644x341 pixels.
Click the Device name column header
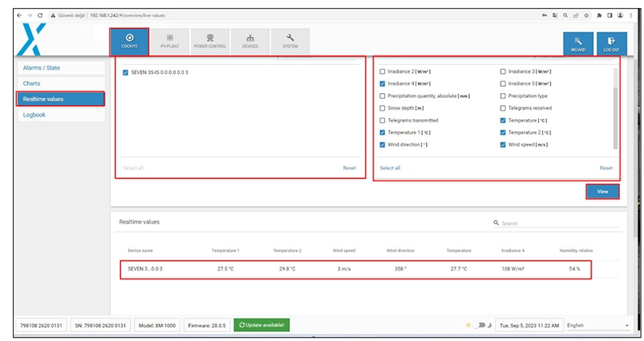click(x=140, y=250)
